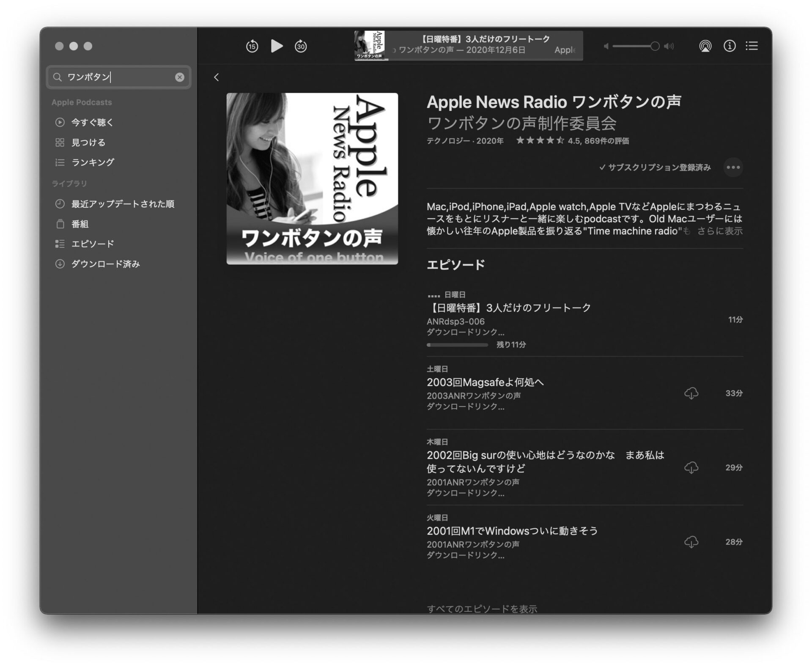Click the Apple News Radio ワンボタンの声 title
Viewport: 812px width, 667px height.
[x=554, y=102]
